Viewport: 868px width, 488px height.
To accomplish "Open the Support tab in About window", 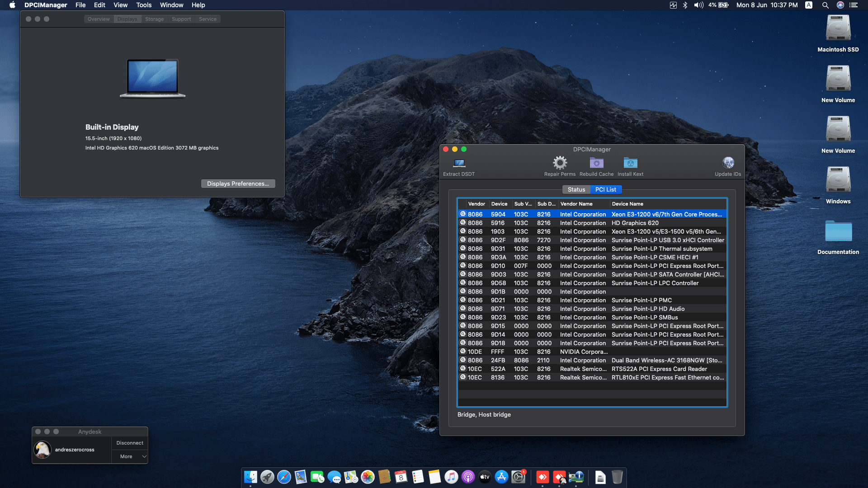I will click(x=181, y=19).
